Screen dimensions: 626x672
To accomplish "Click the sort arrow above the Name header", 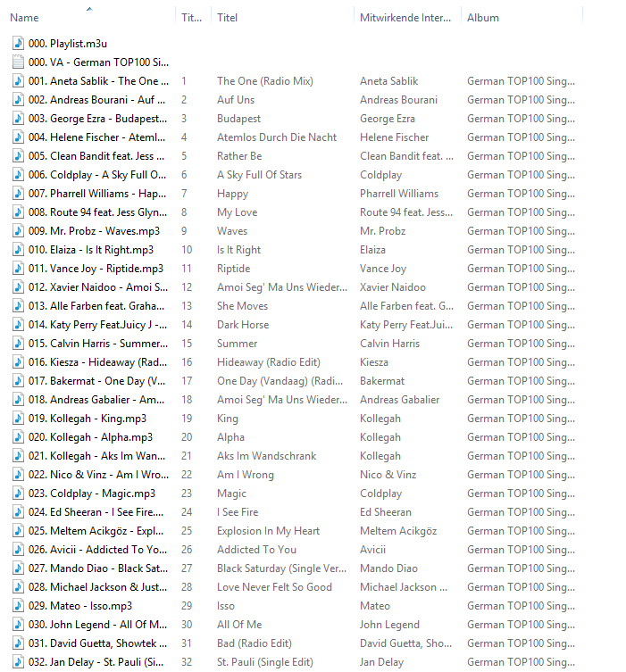I will tap(89, 9).
